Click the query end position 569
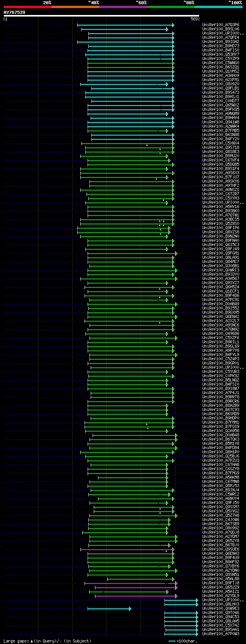The width and height of the screenshot is (246, 644). point(194,19)
